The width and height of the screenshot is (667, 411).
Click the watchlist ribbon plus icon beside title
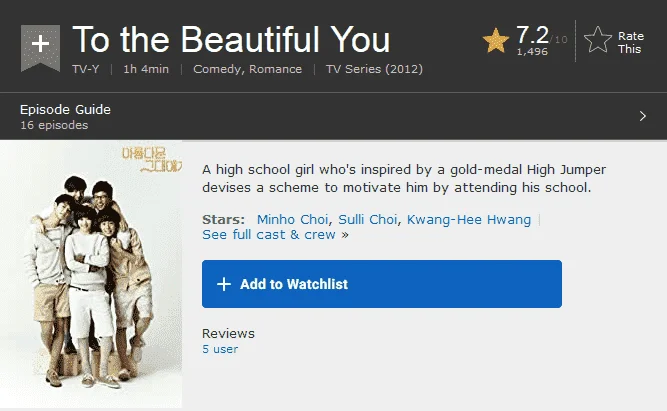pyautogui.click(x=40, y=47)
